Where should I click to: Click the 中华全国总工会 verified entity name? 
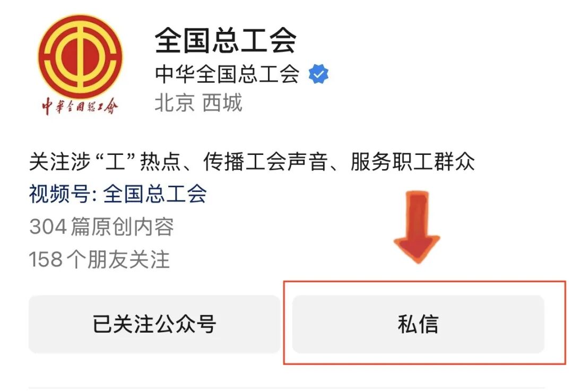pos(227,74)
